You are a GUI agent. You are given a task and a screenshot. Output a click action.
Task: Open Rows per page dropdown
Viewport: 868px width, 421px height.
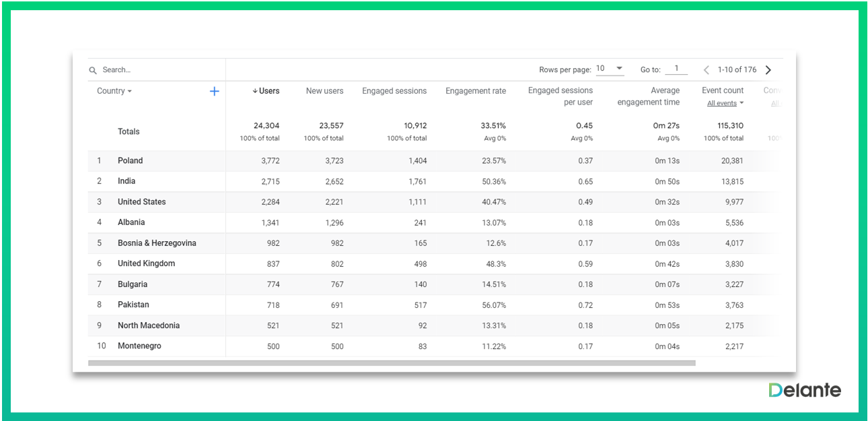[x=610, y=69]
